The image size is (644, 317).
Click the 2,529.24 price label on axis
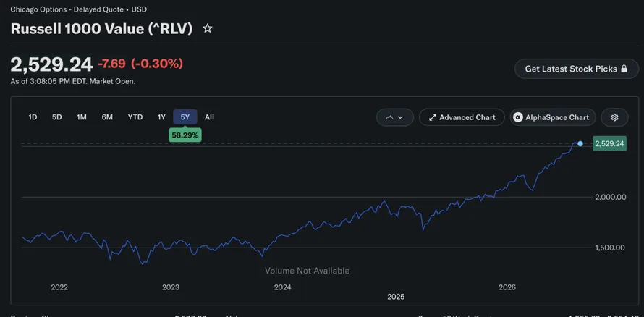[609, 144]
